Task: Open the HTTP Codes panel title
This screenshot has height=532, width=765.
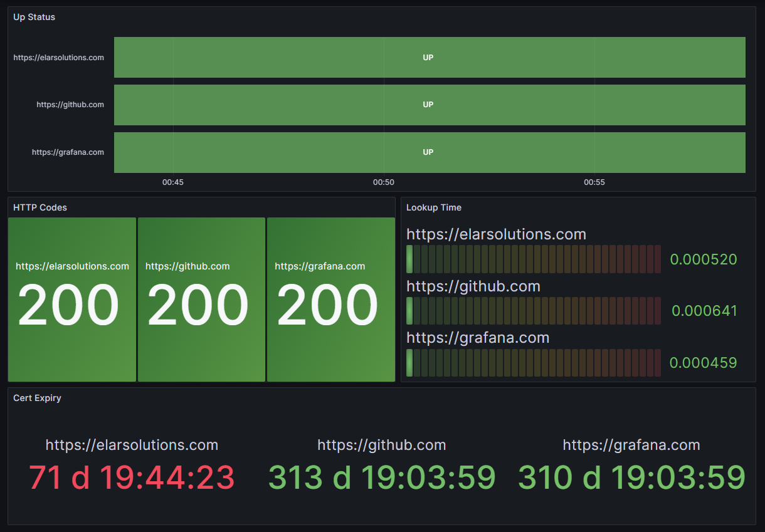Action: (40, 207)
